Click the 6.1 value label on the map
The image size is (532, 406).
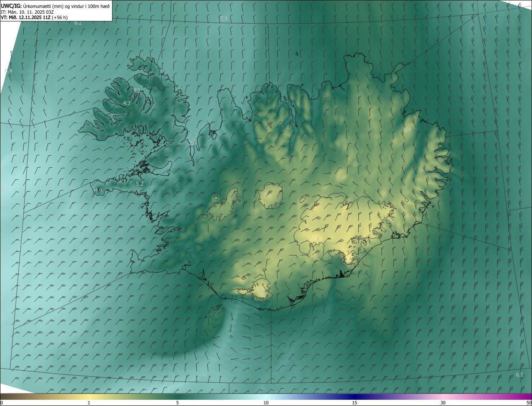(x=520, y=375)
